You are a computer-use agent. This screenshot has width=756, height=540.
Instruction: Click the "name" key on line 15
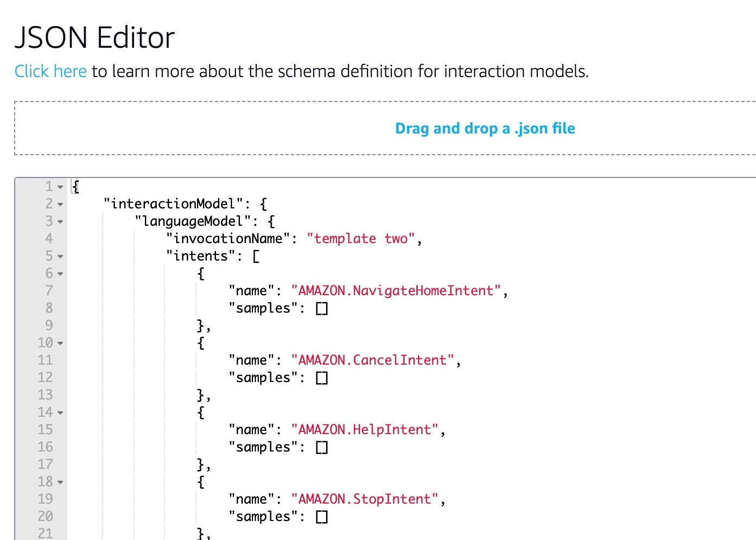[251, 430]
